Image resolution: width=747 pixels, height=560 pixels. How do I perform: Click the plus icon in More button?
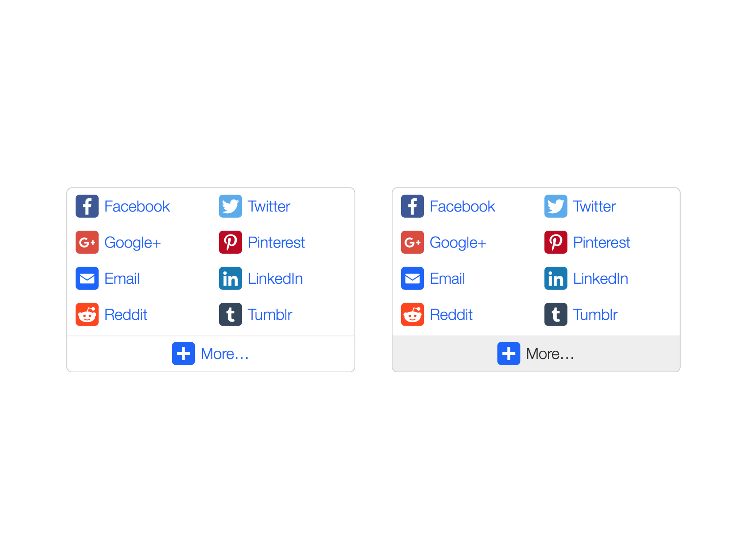[x=182, y=353]
